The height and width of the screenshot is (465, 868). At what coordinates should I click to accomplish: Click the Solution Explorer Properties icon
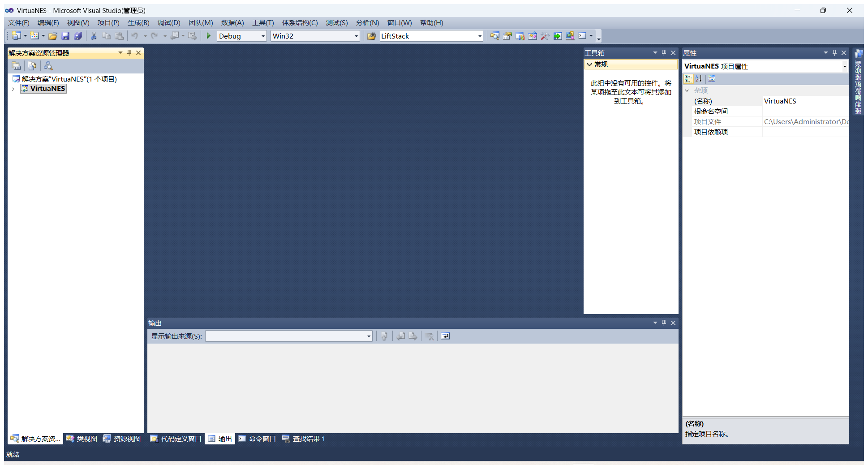tap(17, 66)
